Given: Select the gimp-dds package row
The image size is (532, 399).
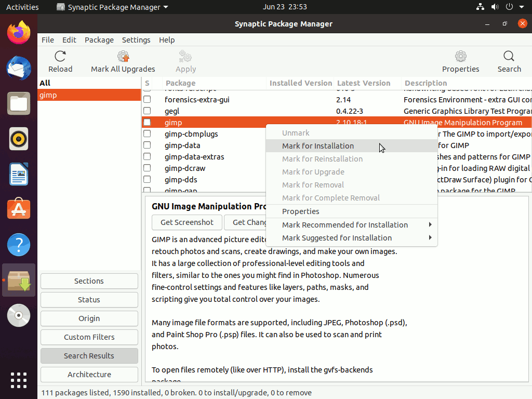Looking at the screenshot, I should pos(204,179).
